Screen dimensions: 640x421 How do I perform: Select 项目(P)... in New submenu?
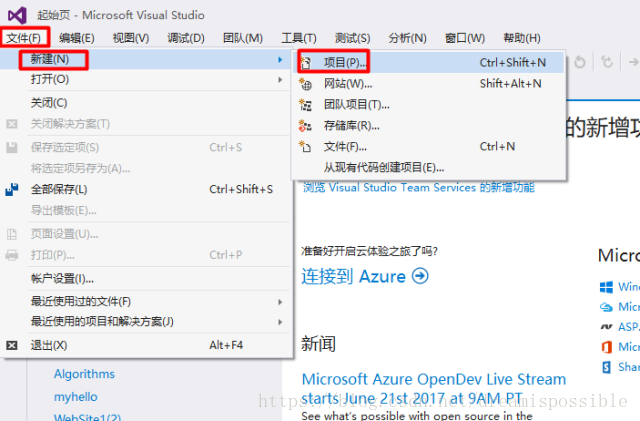429,62
